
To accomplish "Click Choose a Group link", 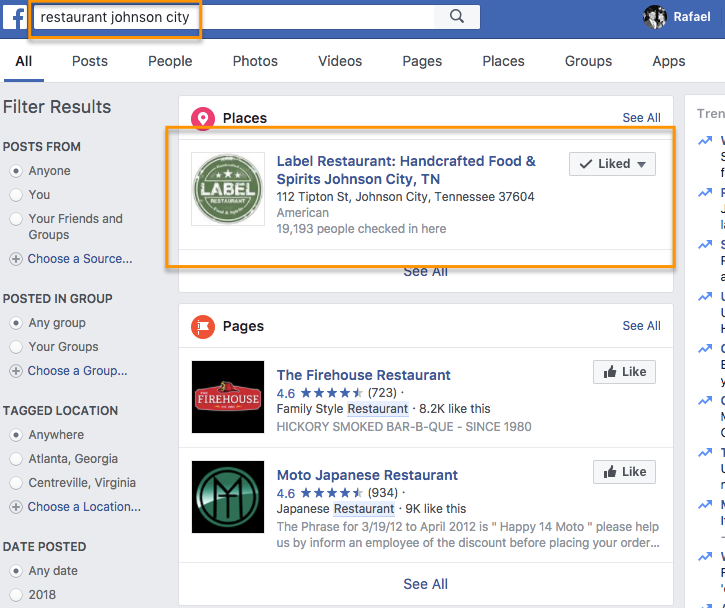I will [77, 371].
